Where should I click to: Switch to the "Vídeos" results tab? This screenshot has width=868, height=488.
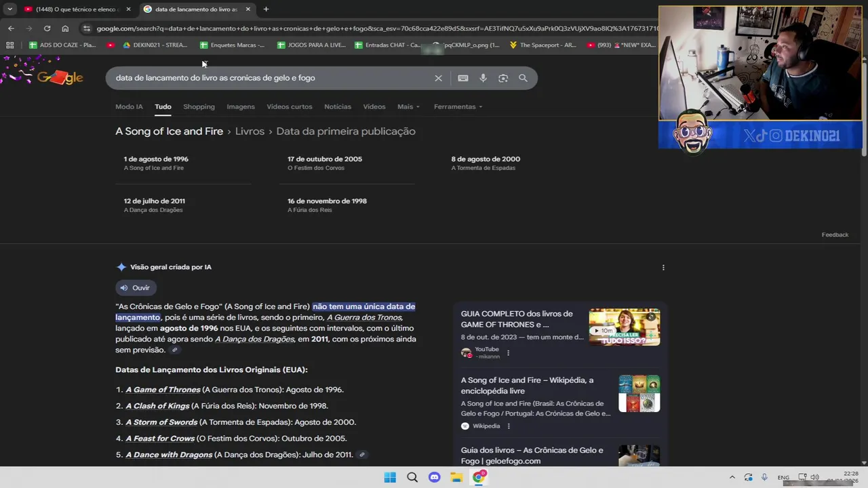pos(374,106)
